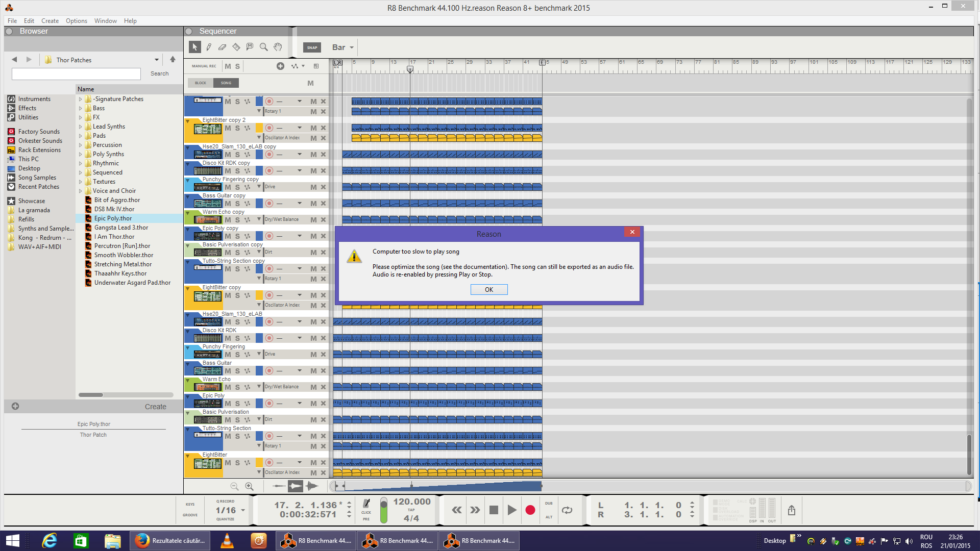Click the fast forward button
The height and width of the screenshot is (551, 980).
[475, 510]
